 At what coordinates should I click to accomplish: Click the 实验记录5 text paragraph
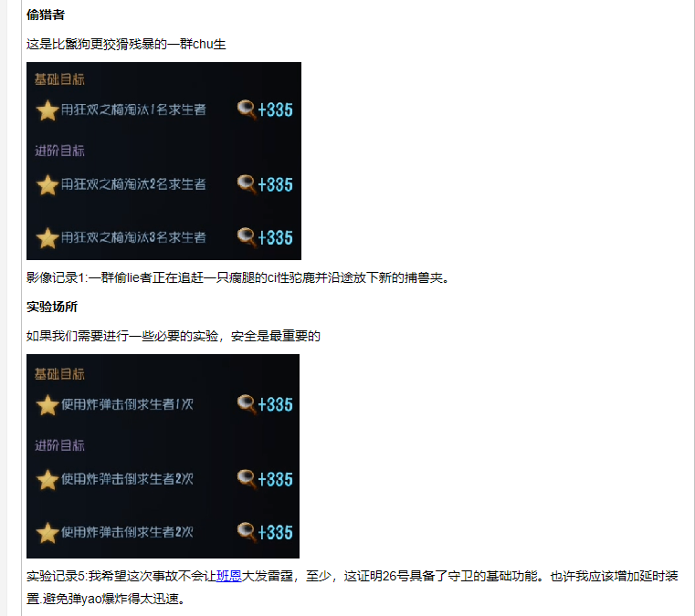(x=353, y=587)
